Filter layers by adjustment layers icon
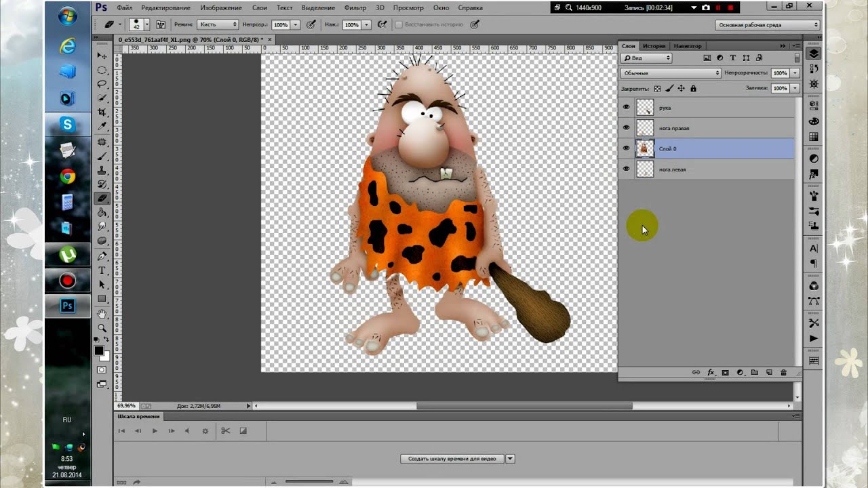Image resolution: width=868 pixels, height=488 pixels. pos(720,58)
